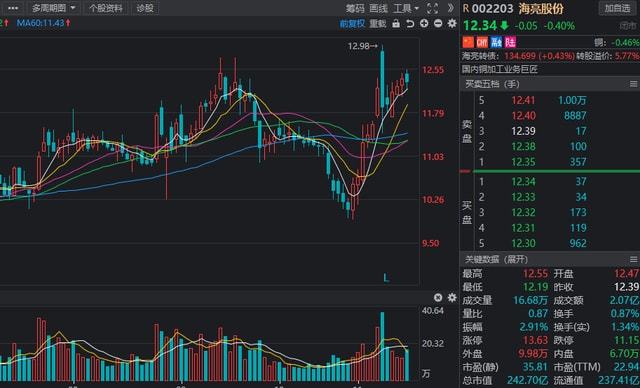Image resolution: width=640 pixels, height=388 pixels.
Task: Click the 涨停 value 13.63
Action: [535, 341]
